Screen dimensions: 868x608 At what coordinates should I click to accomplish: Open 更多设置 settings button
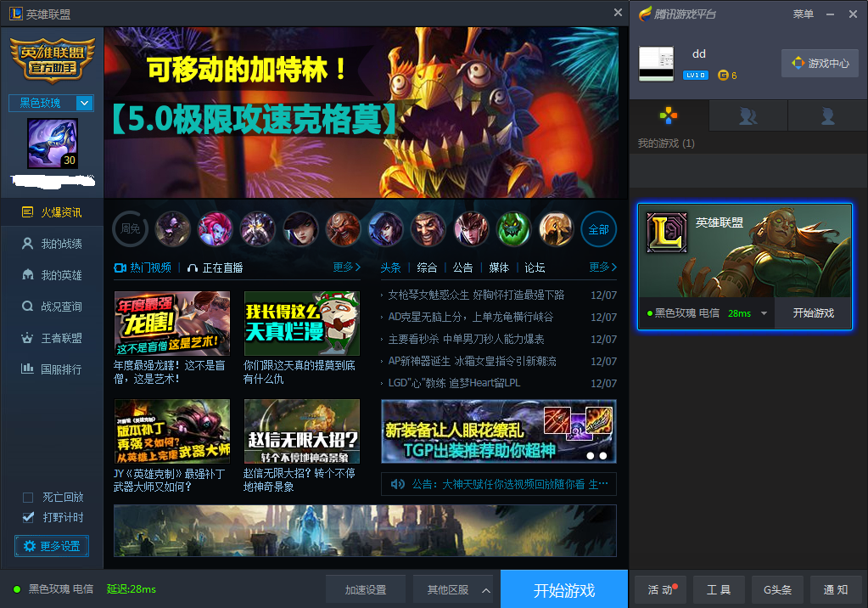point(52,546)
